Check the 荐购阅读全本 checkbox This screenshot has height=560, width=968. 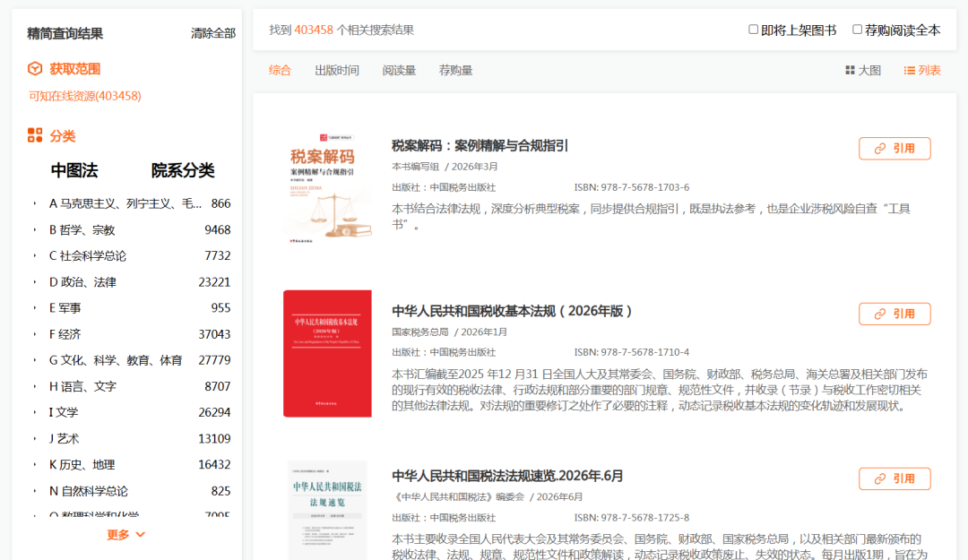click(857, 30)
